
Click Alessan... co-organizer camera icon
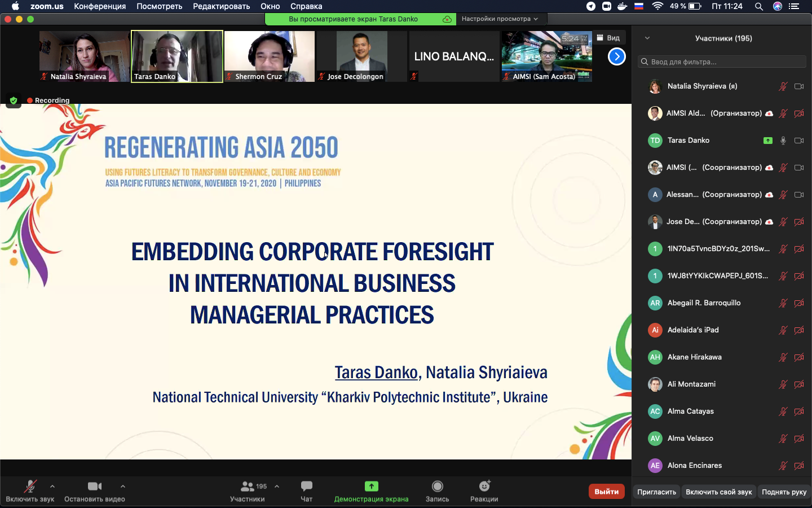799,195
